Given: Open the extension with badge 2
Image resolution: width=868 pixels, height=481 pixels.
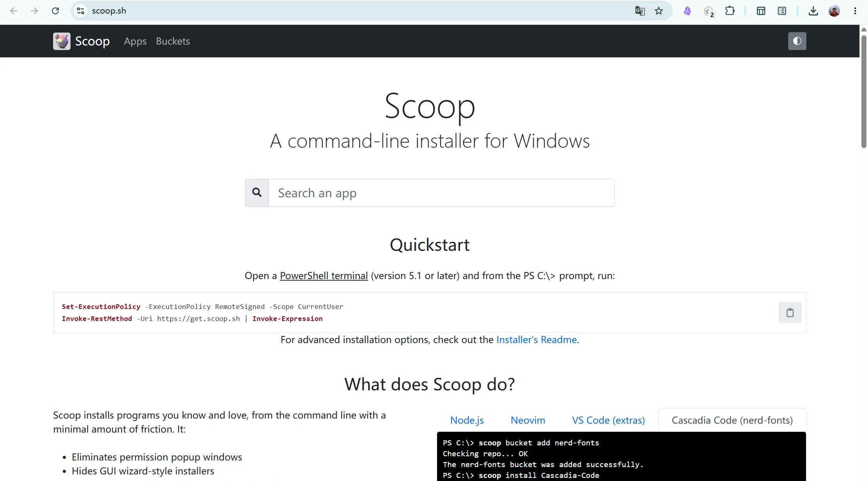Looking at the screenshot, I should pos(709,11).
